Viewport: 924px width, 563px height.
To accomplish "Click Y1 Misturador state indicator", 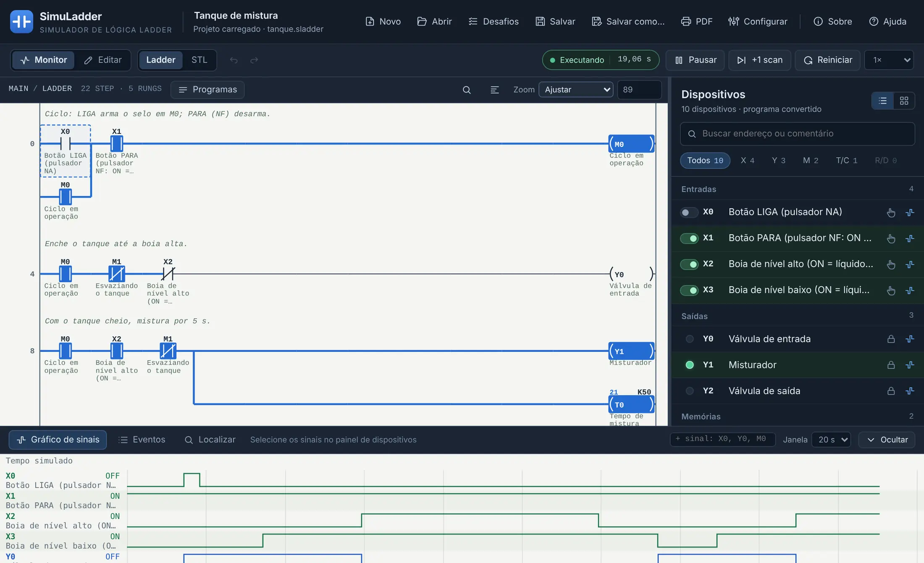I will (x=689, y=365).
